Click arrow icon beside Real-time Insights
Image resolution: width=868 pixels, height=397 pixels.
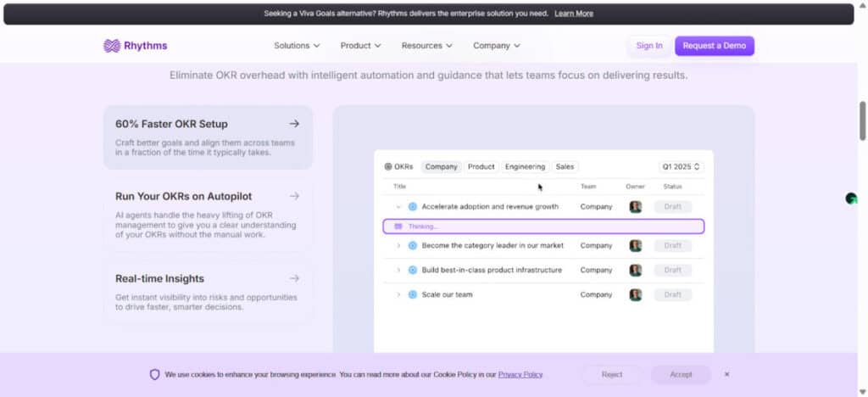tap(294, 278)
